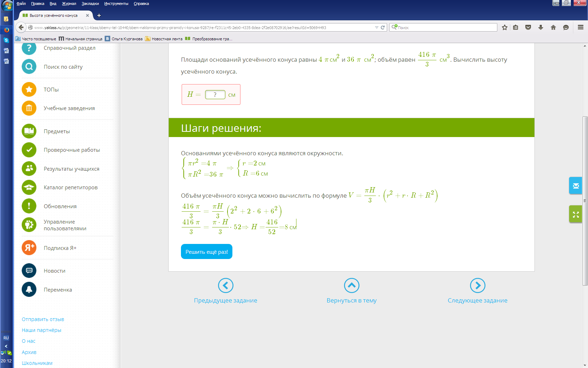
Task: Open the Журнал menu
Action: pyautogui.click(x=69, y=4)
